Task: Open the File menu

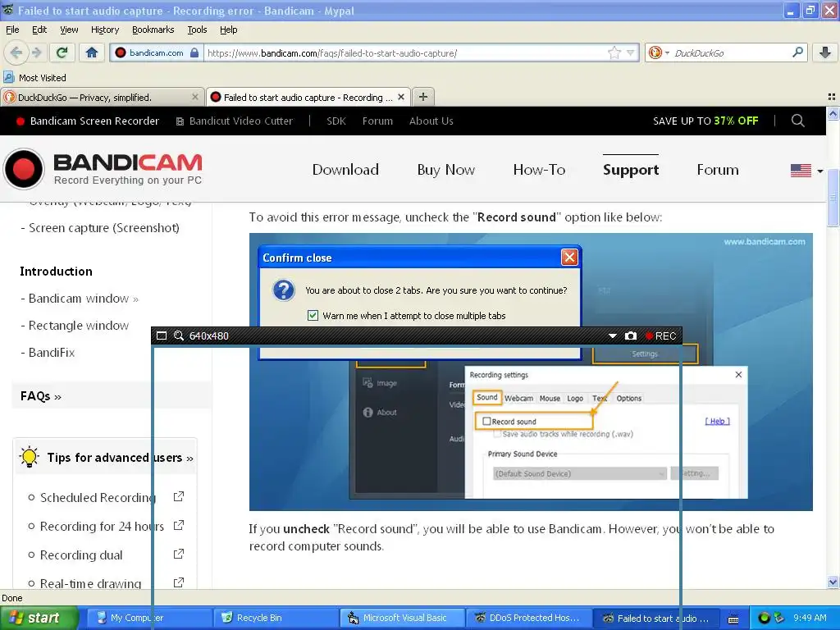Action: [11, 30]
